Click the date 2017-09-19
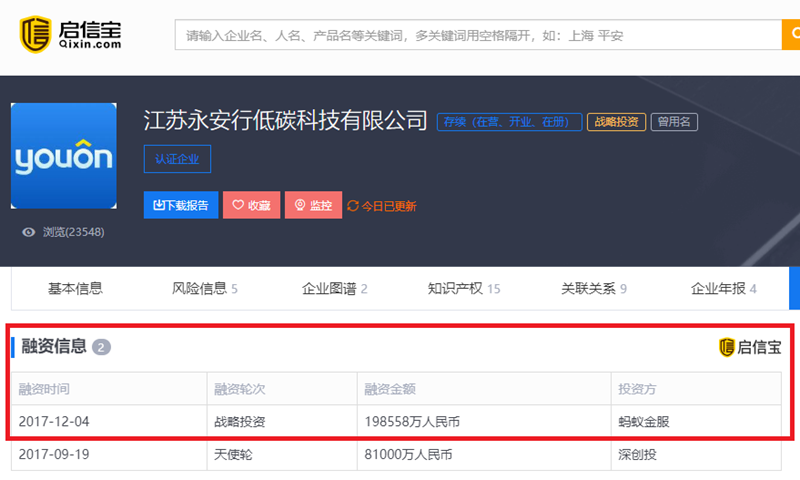The width and height of the screenshot is (800, 480). click(54, 454)
